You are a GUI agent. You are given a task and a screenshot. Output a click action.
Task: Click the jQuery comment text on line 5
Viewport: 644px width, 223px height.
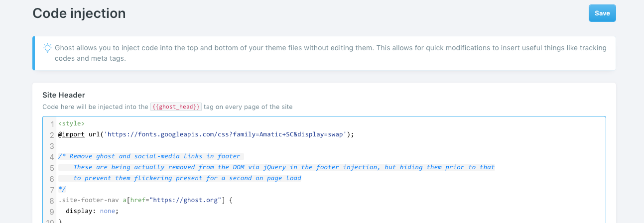pyautogui.click(x=284, y=167)
